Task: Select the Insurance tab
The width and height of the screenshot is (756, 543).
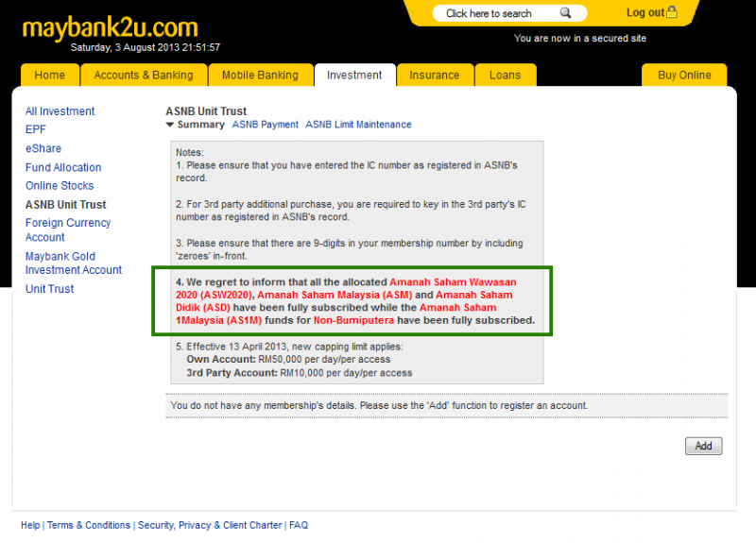Action: click(434, 76)
